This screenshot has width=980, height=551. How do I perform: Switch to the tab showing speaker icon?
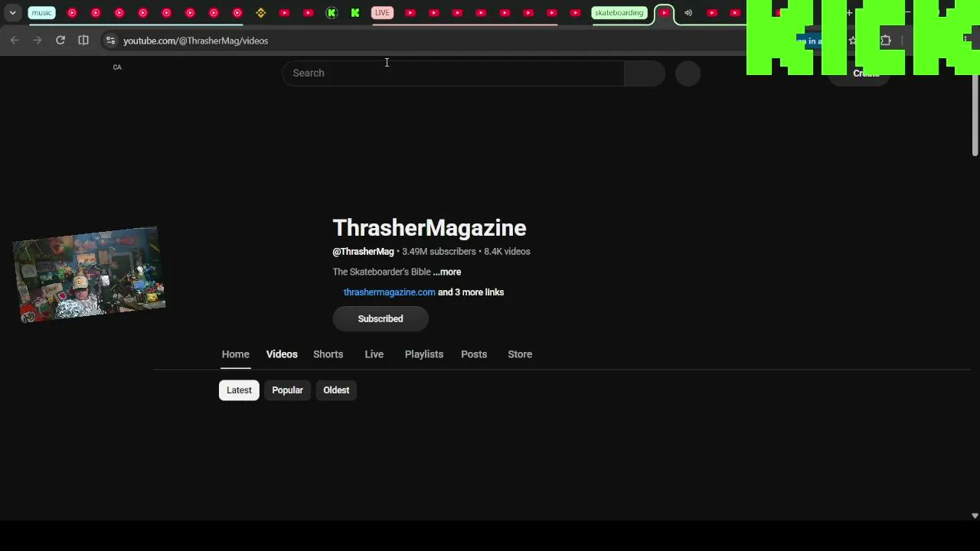688,13
